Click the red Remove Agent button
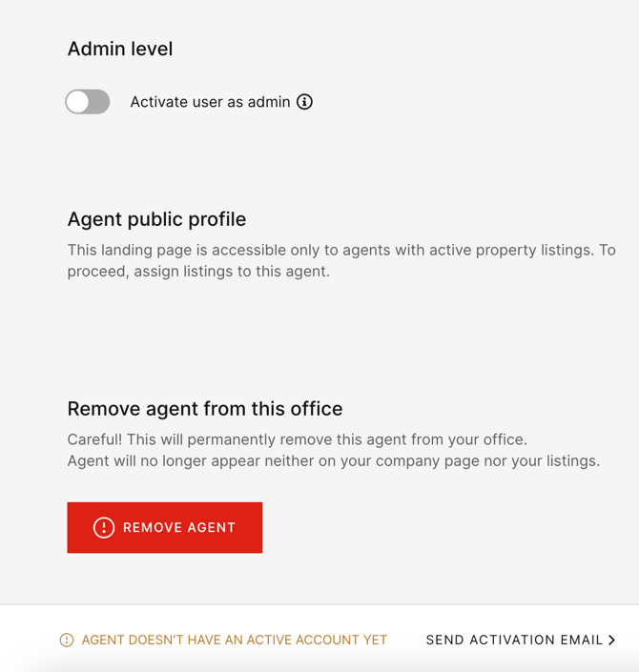The height and width of the screenshot is (672, 639). coord(165,527)
